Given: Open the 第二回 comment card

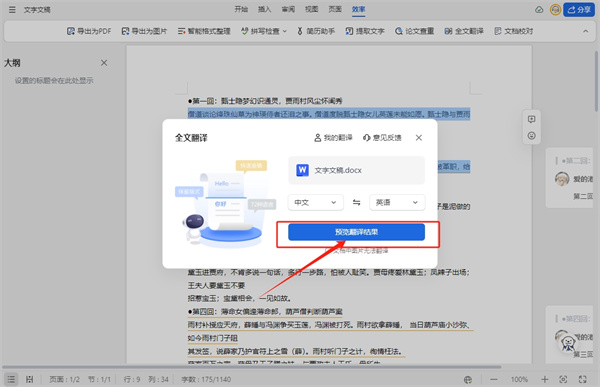Looking at the screenshot, I should click(569, 178).
